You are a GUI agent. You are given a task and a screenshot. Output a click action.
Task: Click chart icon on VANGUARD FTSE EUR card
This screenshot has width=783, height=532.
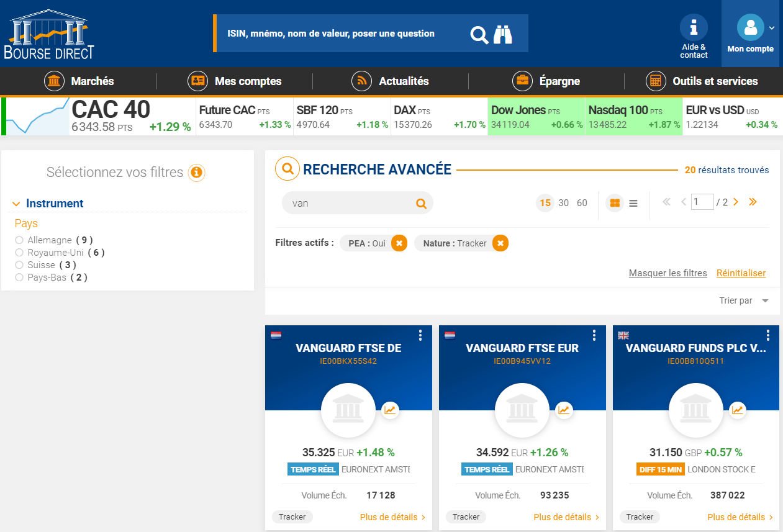click(x=564, y=410)
